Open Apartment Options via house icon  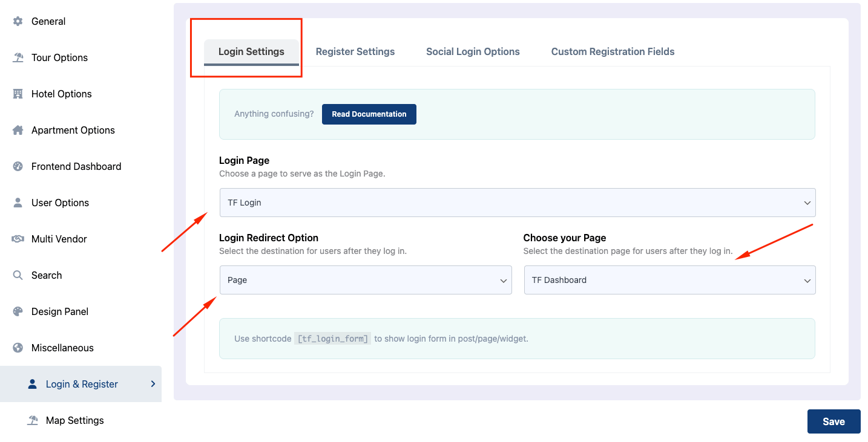coord(18,130)
